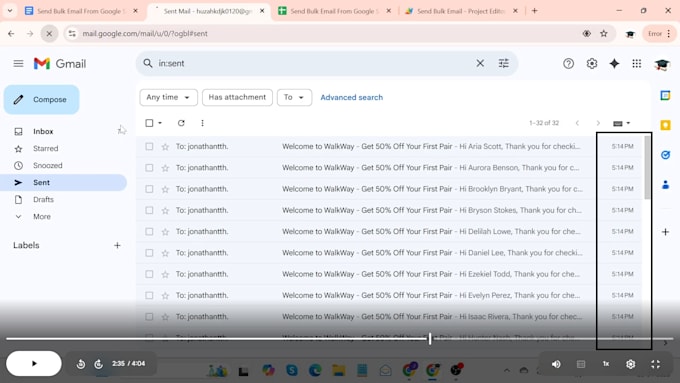Compose a new email
The height and width of the screenshot is (383, 680).
[x=42, y=99]
